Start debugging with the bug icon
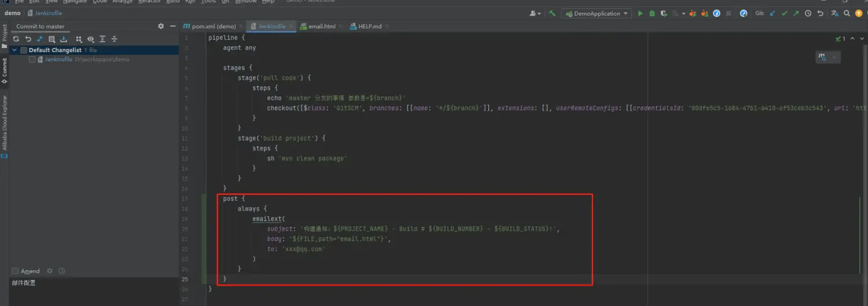The height and width of the screenshot is (306, 868). [x=652, y=13]
